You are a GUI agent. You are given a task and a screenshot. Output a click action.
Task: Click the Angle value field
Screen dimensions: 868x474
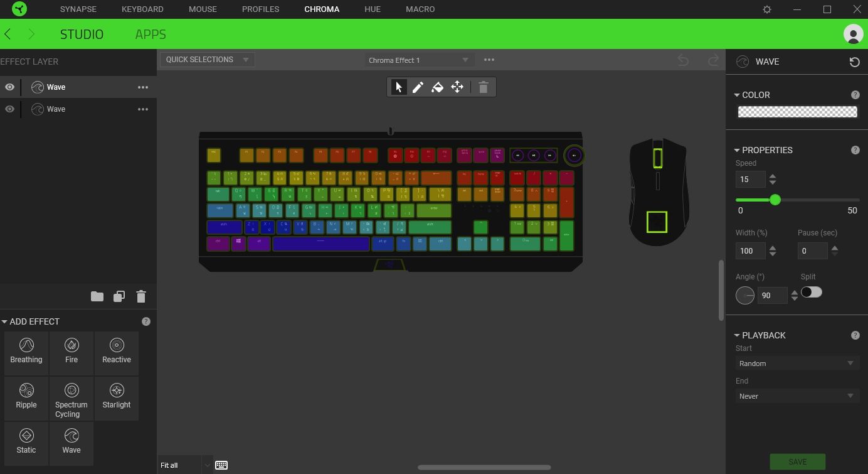[772, 295]
